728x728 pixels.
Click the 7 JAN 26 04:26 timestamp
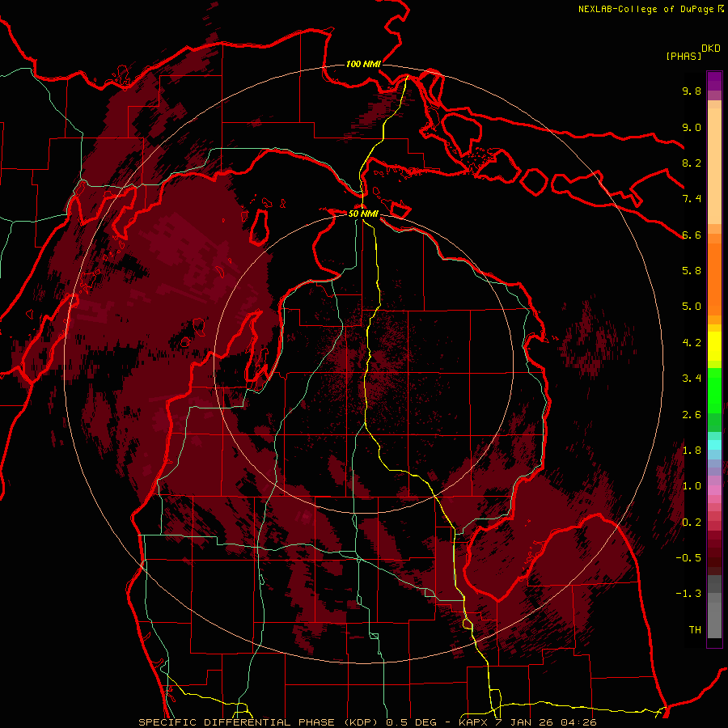pyautogui.click(x=547, y=722)
